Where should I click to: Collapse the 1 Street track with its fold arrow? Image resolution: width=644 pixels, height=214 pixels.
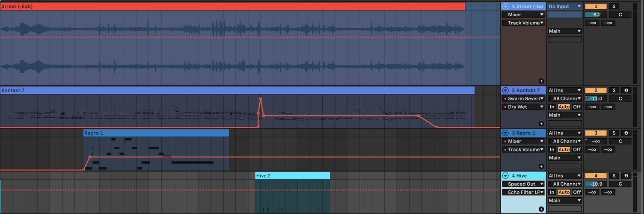[x=505, y=6]
